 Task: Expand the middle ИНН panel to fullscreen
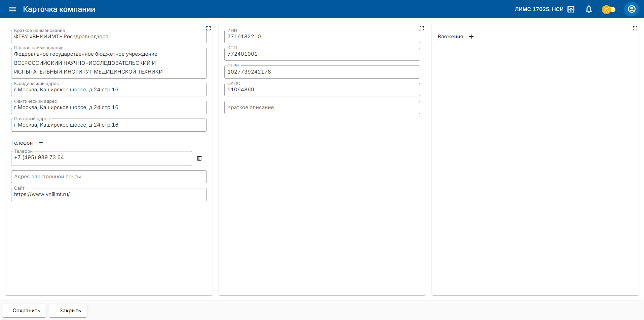point(422,28)
